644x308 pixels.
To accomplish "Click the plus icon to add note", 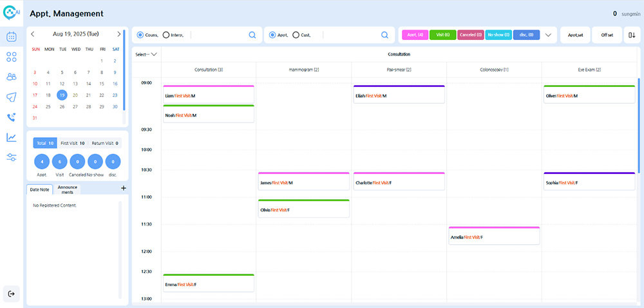I will click(x=123, y=188).
